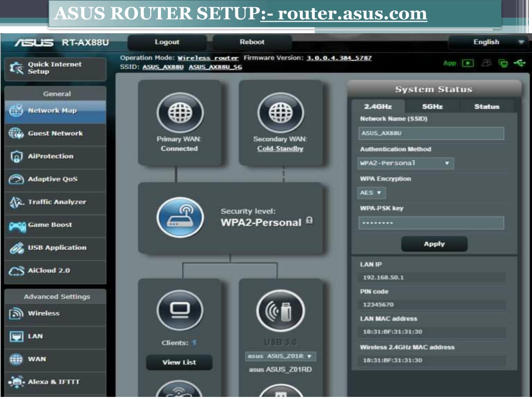Open Network Map menu item
The image size is (532, 399).
click(x=55, y=111)
